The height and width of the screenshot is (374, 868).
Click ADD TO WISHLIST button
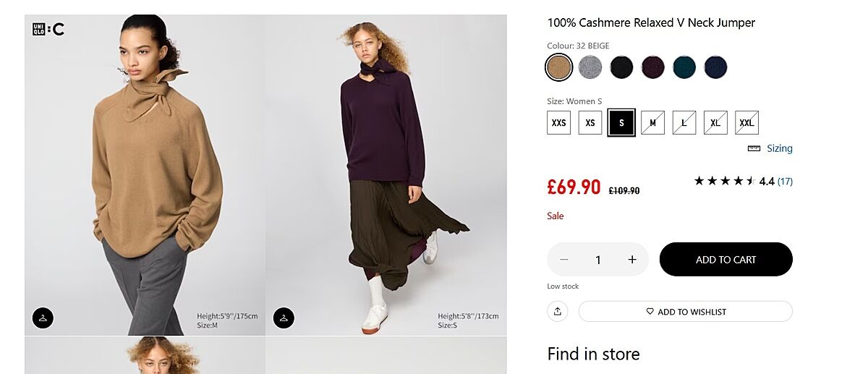click(686, 312)
